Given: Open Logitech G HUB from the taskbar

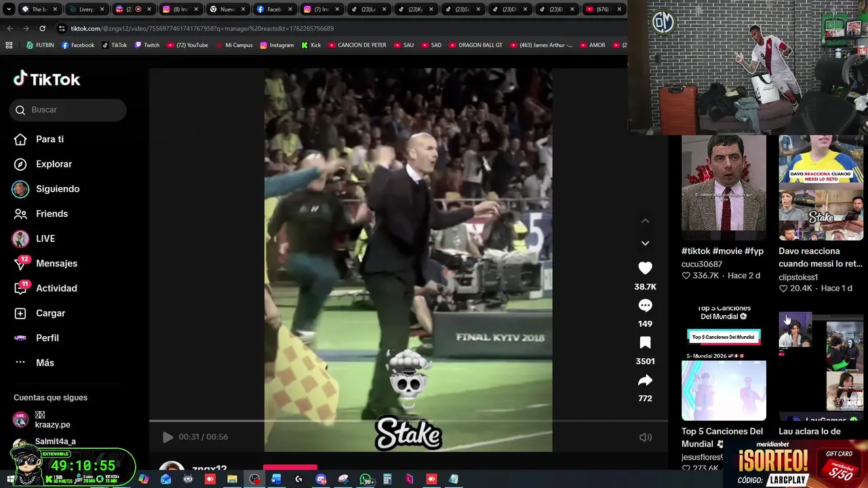Looking at the screenshot, I should tap(298, 479).
